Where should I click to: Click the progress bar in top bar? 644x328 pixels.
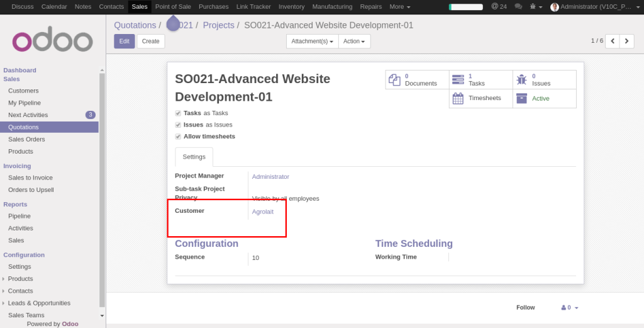click(466, 7)
